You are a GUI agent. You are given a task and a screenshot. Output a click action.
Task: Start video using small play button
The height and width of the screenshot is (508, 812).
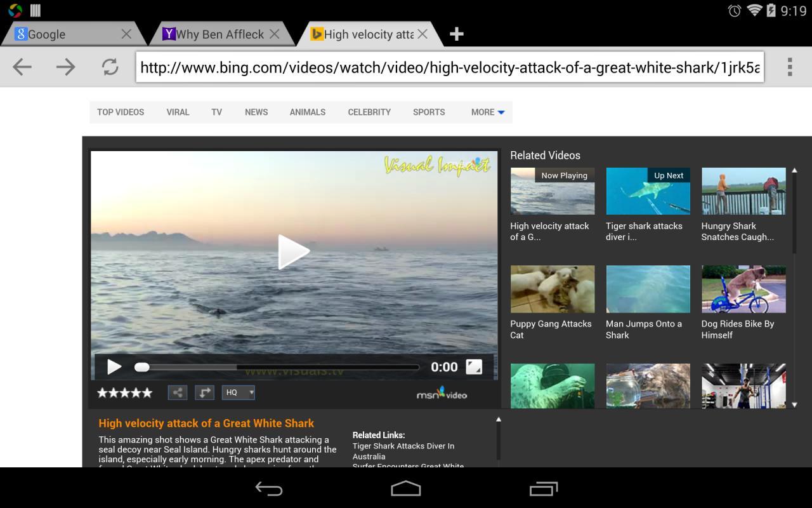coord(114,366)
